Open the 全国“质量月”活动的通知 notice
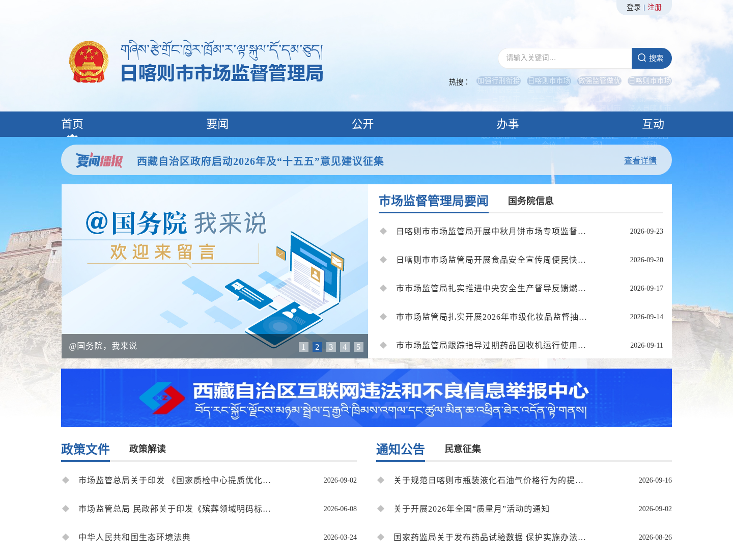The height and width of the screenshot is (560, 733). [471, 509]
